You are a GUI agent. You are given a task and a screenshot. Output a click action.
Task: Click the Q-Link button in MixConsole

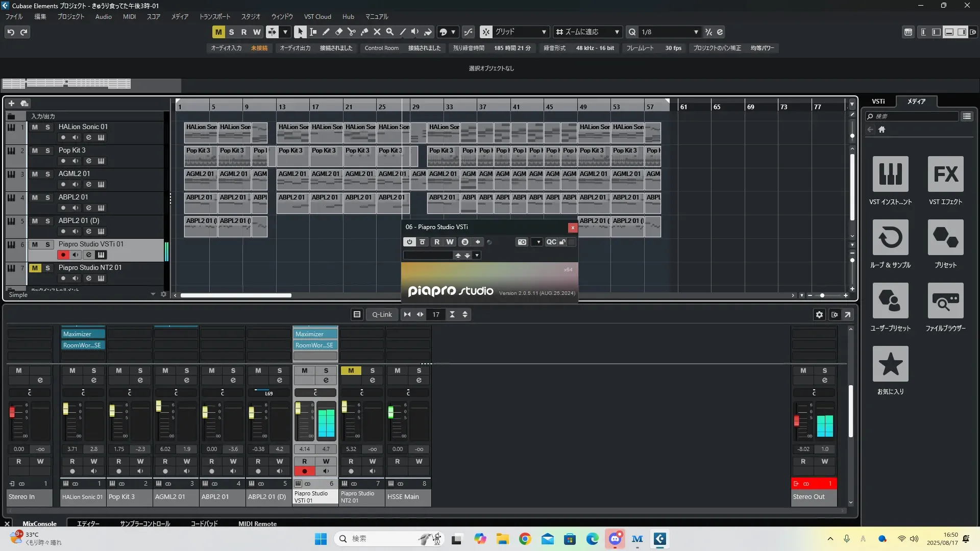(382, 315)
